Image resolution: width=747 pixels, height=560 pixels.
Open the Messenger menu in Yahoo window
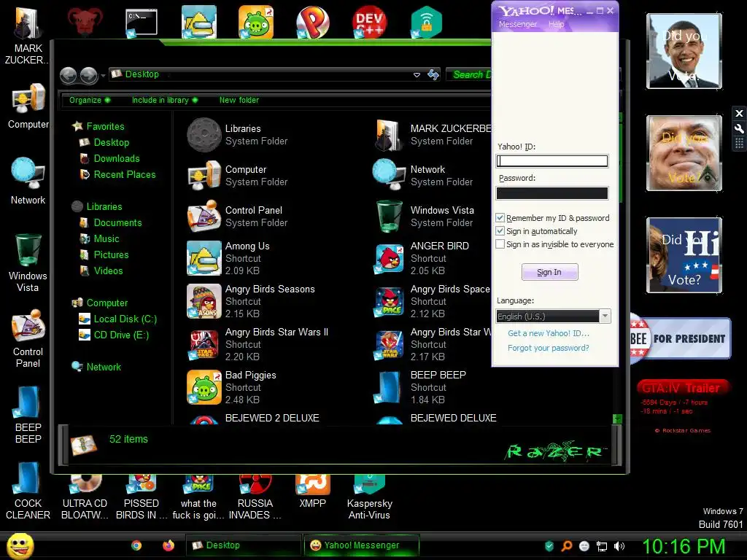point(518,24)
